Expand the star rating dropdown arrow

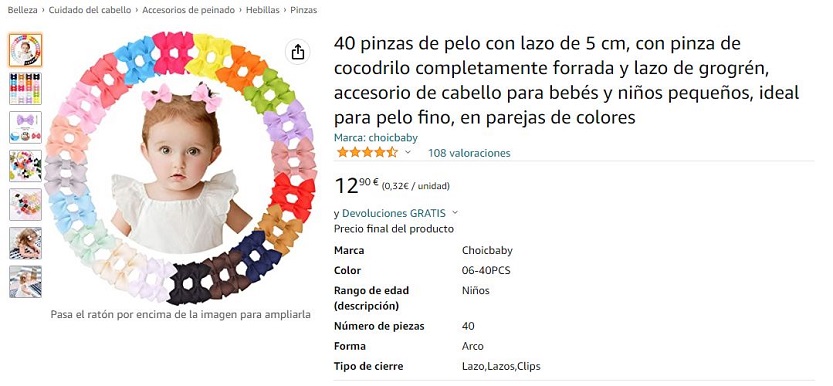(x=407, y=152)
